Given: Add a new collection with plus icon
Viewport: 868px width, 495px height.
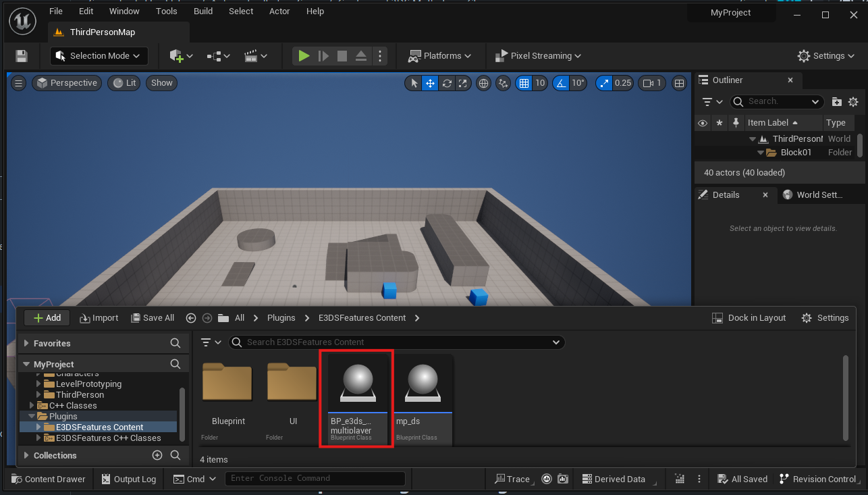Looking at the screenshot, I should point(157,455).
